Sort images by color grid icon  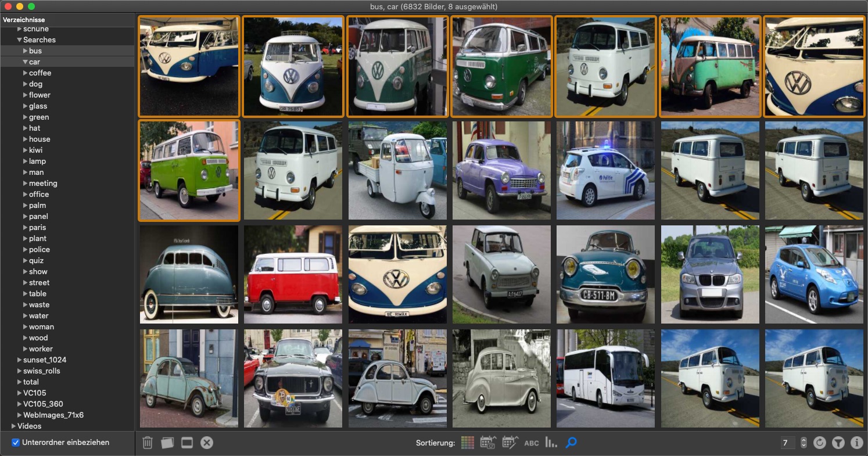[x=468, y=443]
